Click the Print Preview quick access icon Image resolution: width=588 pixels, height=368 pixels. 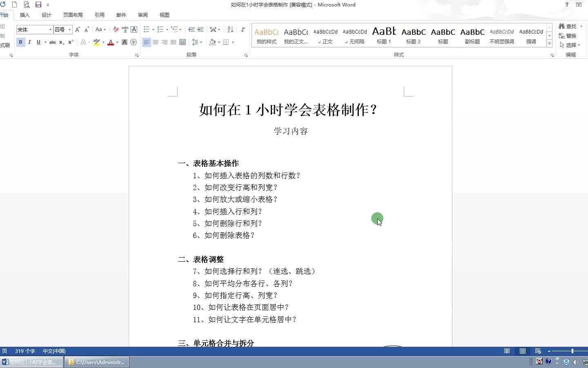(27, 4)
